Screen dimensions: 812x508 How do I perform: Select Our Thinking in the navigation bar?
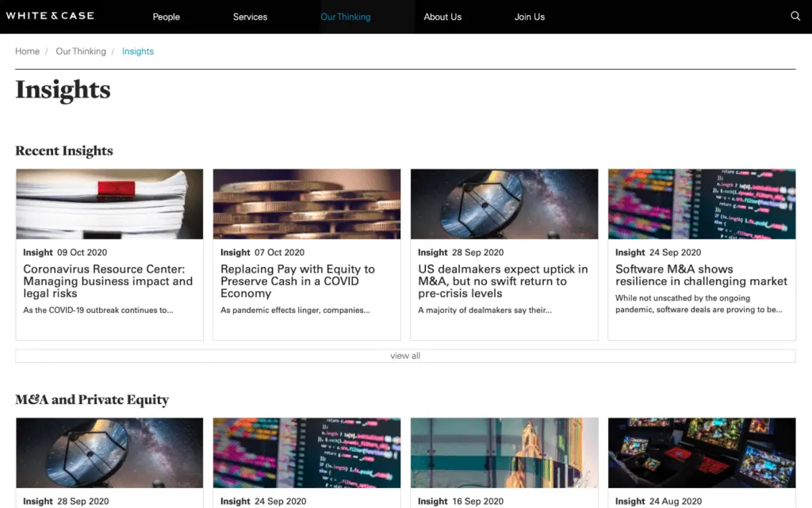[x=346, y=17]
